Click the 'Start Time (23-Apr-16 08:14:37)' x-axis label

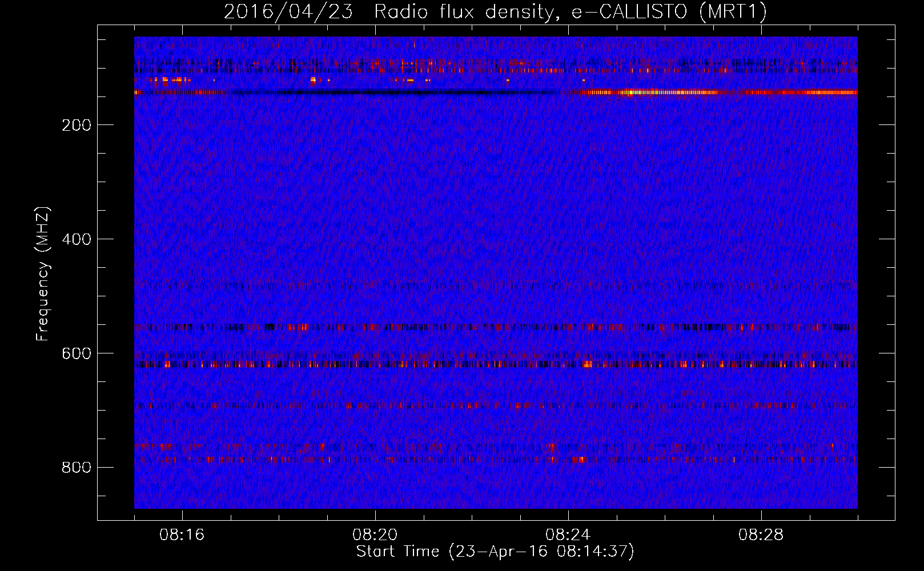pyautogui.click(x=495, y=552)
